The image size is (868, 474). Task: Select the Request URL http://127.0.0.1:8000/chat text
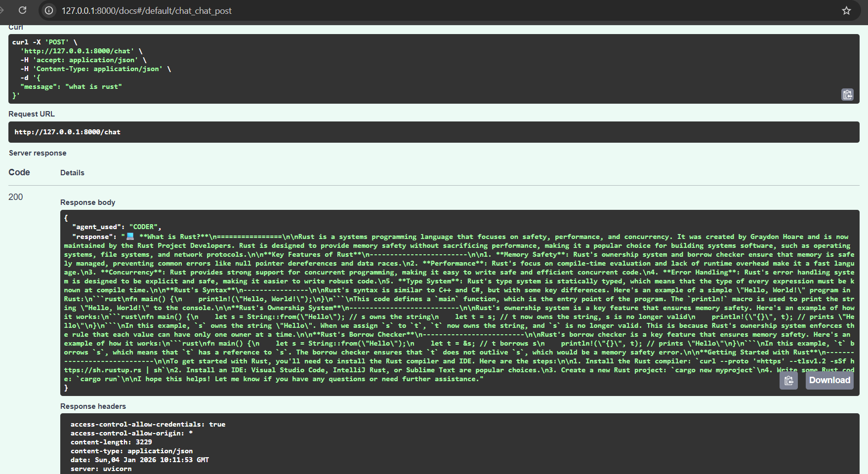click(x=67, y=132)
